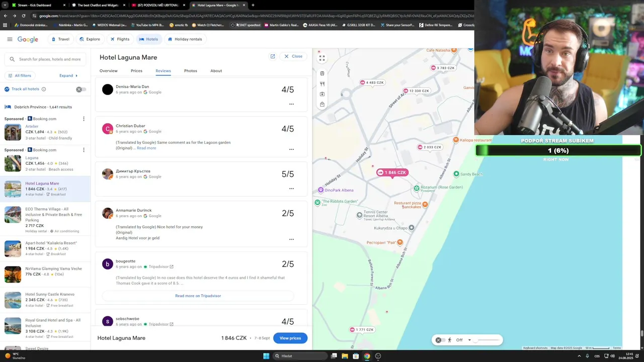Go to Travel section
The image size is (644, 362).
click(x=60, y=39)
